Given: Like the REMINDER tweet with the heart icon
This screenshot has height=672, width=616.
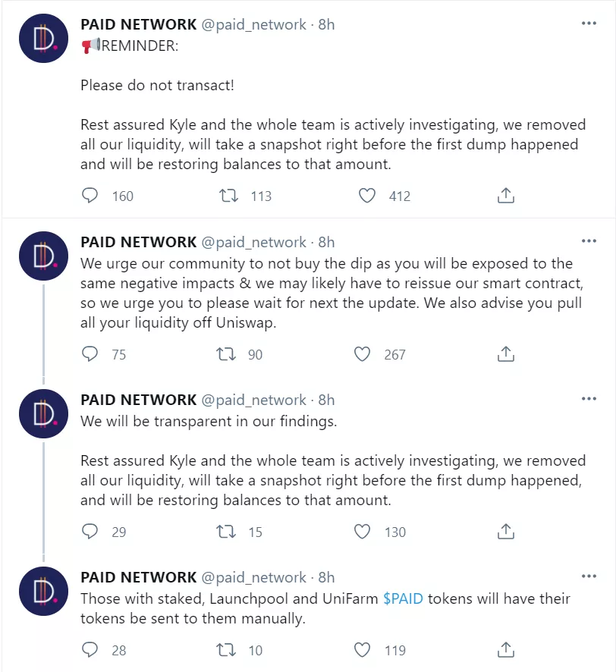Looking at the screenshot, I should point(366,196).
